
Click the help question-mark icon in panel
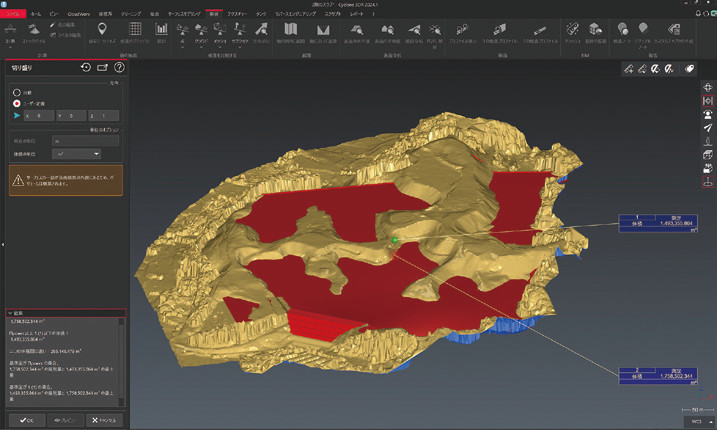click(x=119, y=68)
